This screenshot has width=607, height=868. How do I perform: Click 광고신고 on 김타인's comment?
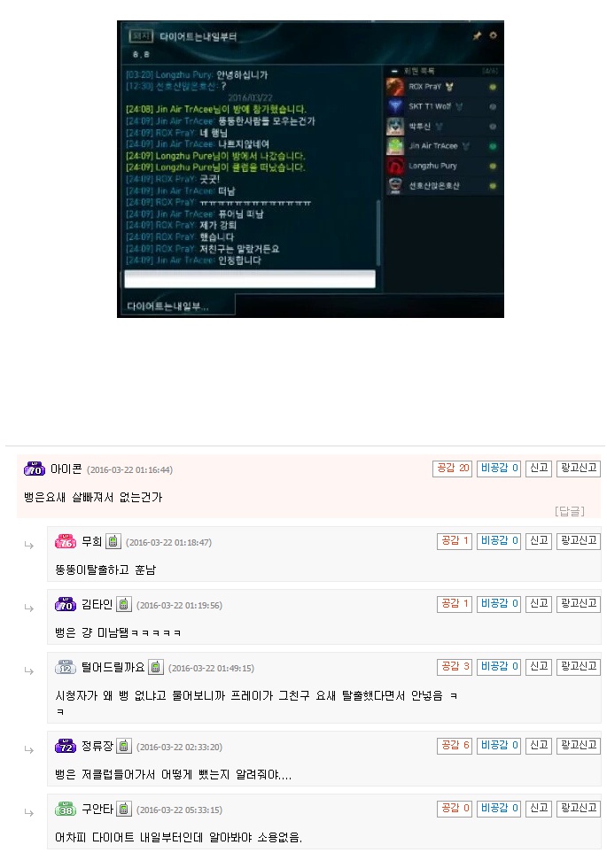click(x=578, y=604)
